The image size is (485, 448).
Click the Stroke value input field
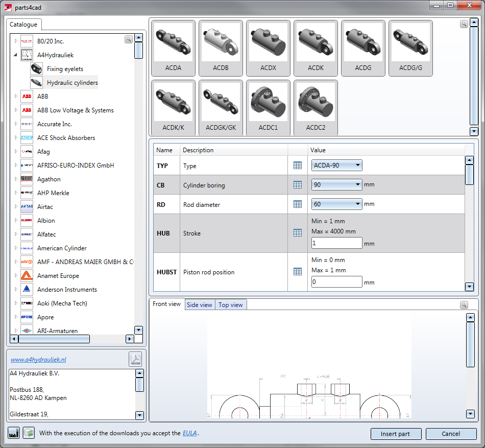(x=336, y=243)
